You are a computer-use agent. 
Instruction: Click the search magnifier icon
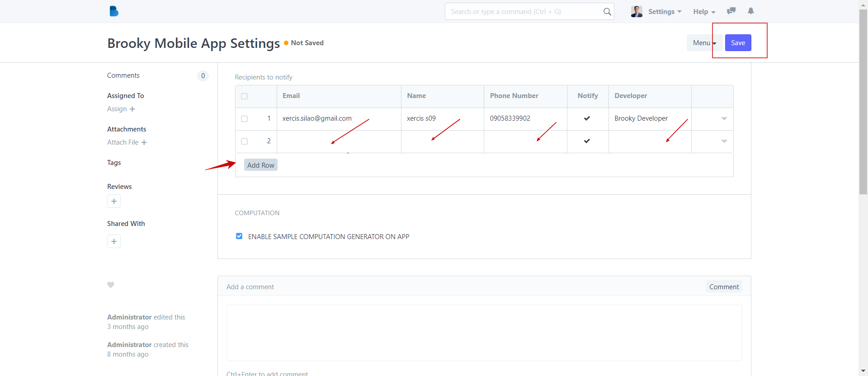(607, 12)
